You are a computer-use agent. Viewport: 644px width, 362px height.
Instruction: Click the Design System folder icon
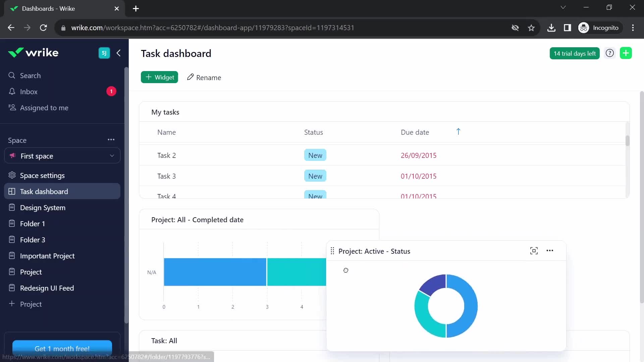click(x=12, y=207)
